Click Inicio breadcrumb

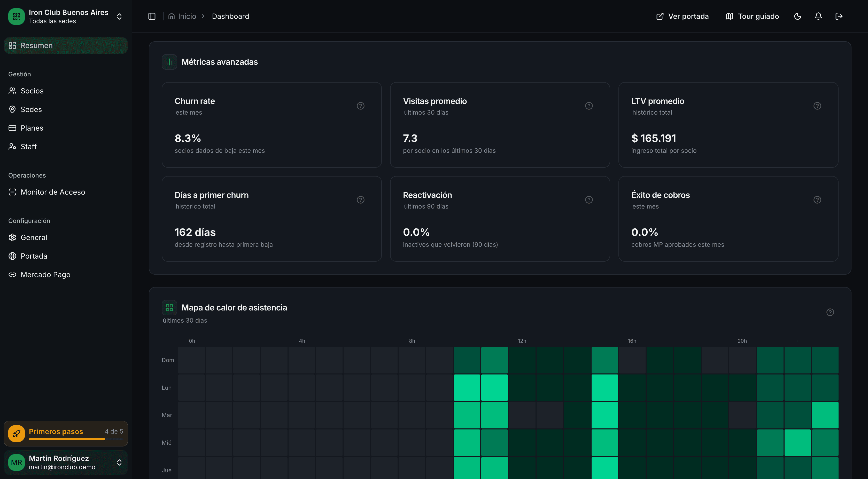tap(187, 16)
